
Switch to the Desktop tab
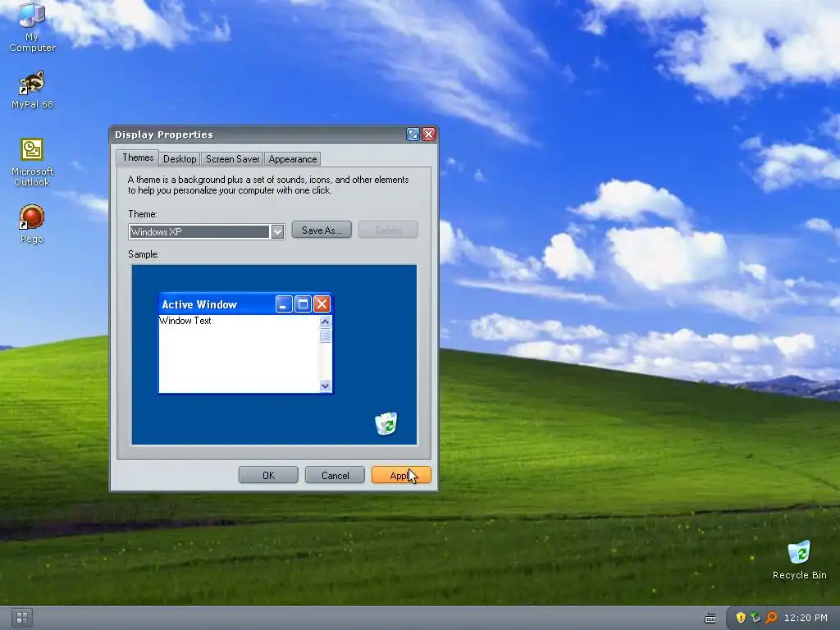pos(180,159)
